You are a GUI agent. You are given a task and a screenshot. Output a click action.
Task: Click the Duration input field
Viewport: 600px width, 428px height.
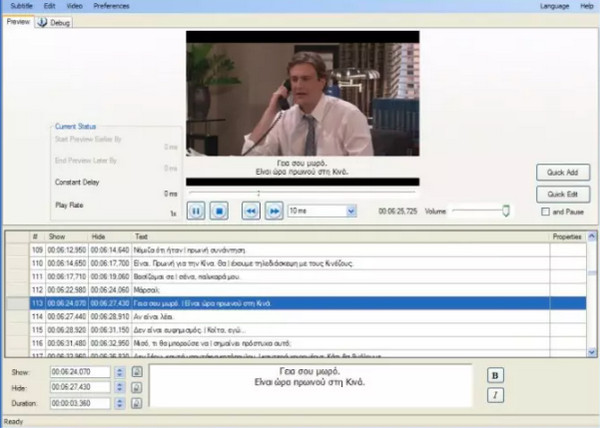click(80, 403)
